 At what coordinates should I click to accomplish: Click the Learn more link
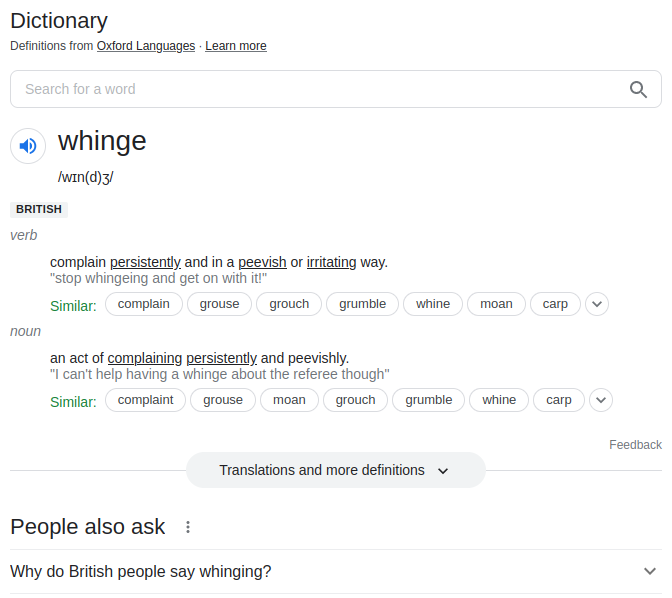tap(236, 46)
